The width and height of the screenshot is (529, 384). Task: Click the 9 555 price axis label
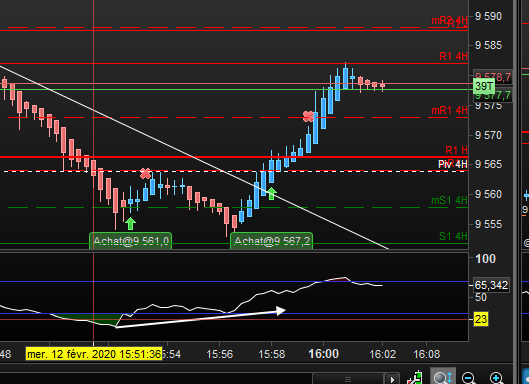point(488,224)
